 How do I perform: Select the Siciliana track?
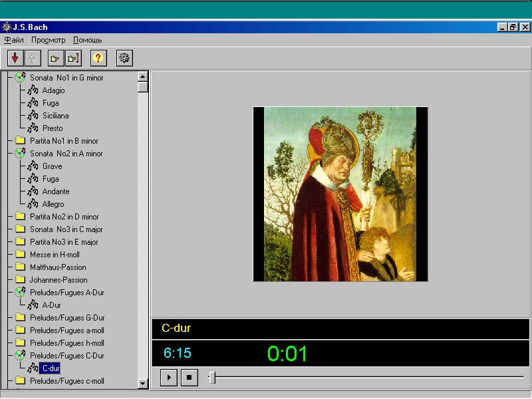point(56,116)
